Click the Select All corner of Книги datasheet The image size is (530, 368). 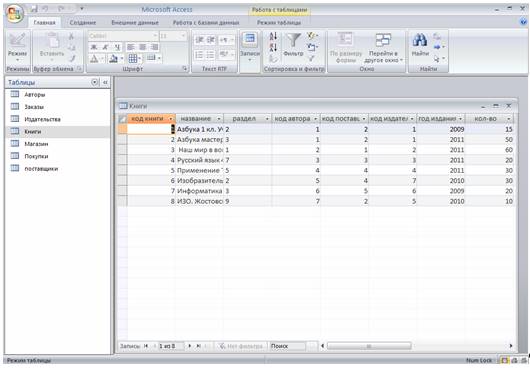tap(122, 119)
